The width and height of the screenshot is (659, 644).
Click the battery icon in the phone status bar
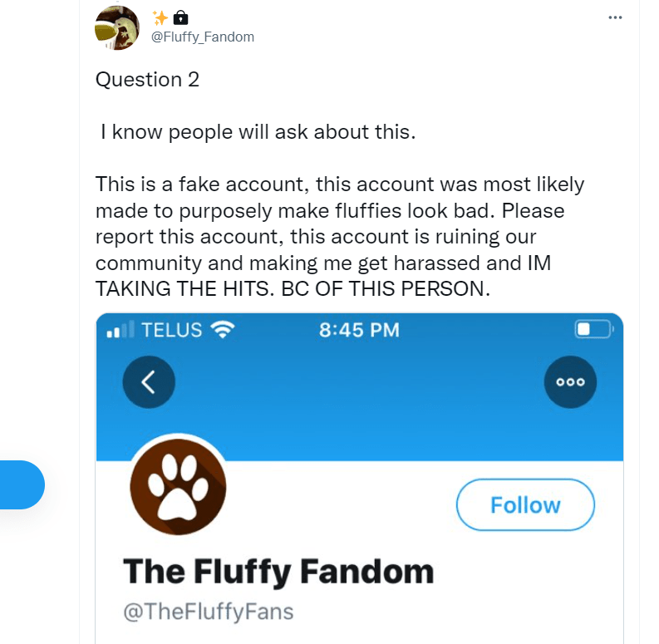coord(593,330)
